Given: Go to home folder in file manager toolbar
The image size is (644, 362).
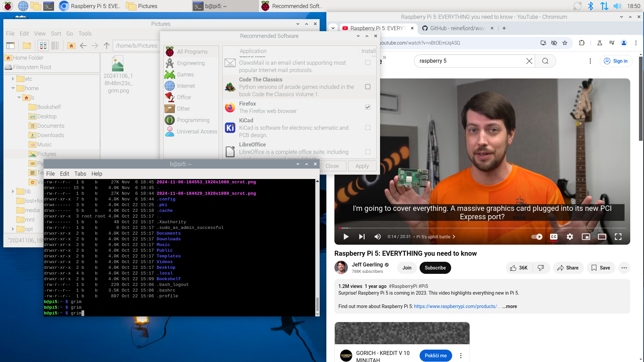Looking at the screenshot, I should (71, 46).
